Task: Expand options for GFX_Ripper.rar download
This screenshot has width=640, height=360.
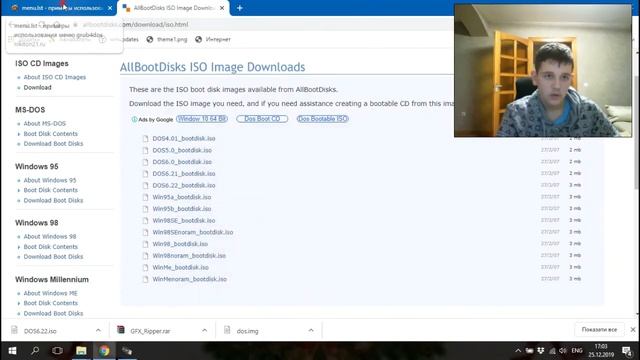Action: [x=204, y=331]
